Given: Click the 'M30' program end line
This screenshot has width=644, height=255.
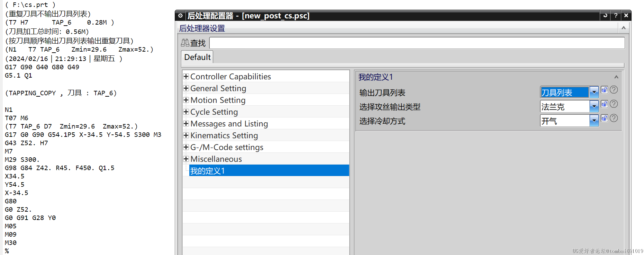Looking at the screenshot, I should point(11,243).
